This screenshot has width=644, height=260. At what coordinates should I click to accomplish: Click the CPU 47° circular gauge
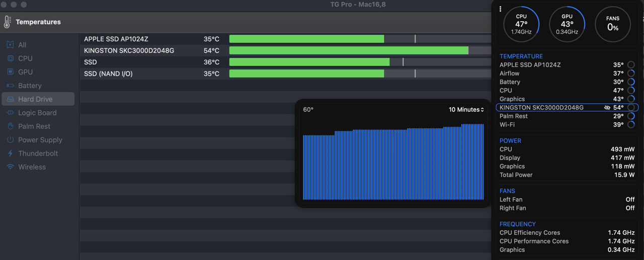tap(521, 24)
